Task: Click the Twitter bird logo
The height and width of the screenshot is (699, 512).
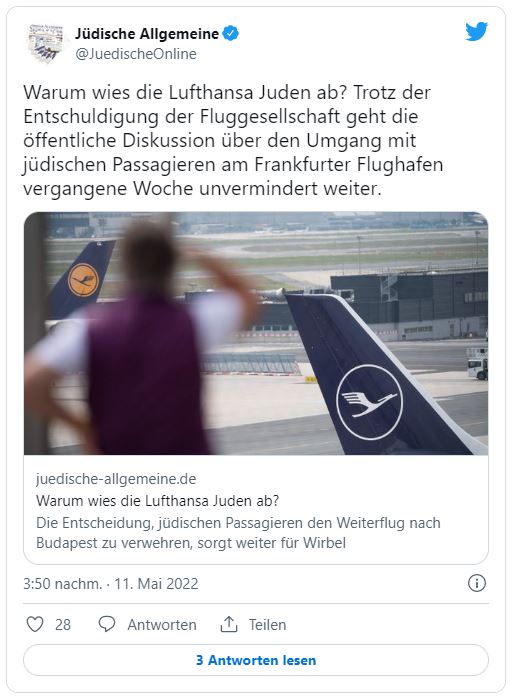Action: pos(476,32)
